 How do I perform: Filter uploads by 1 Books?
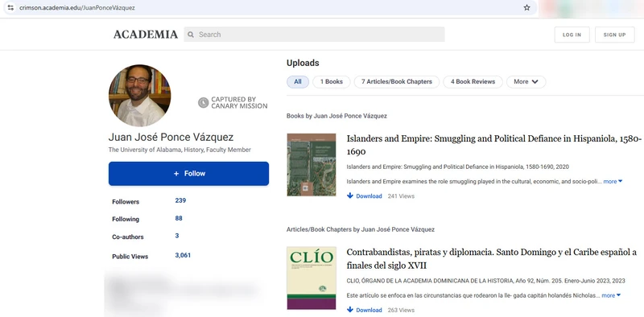pyautogui.click(x=332, y=82)
